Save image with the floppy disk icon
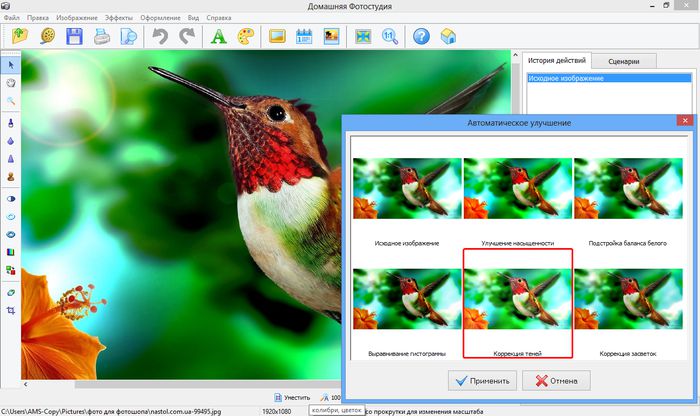 (74, 36)
